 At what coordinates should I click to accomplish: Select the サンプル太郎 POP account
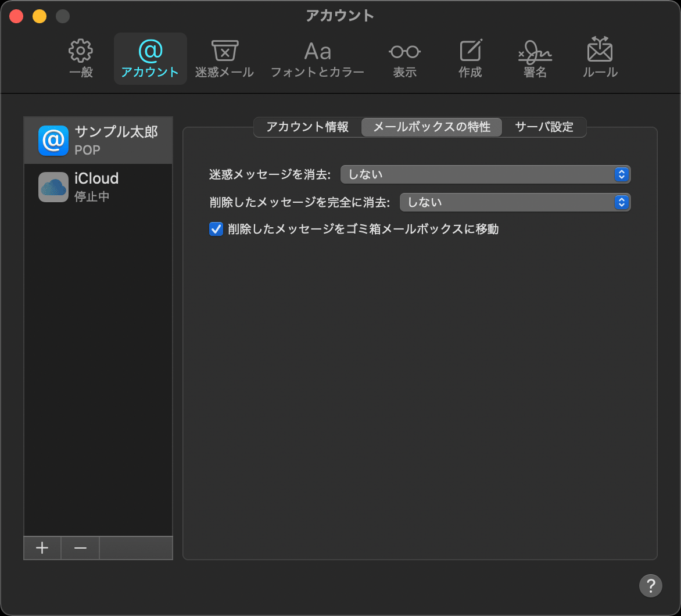click(98, 141)
